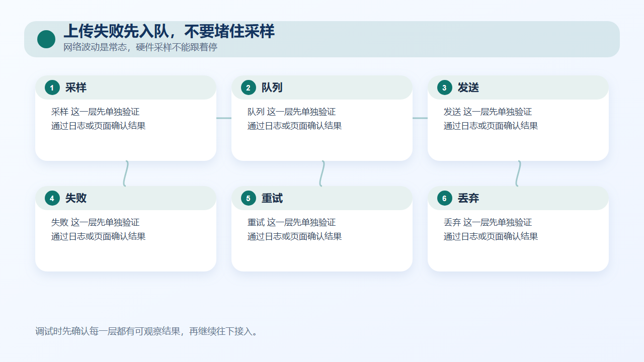Click the number 2 badge on 队列 card
644x362 pixels.
point(248,88)
